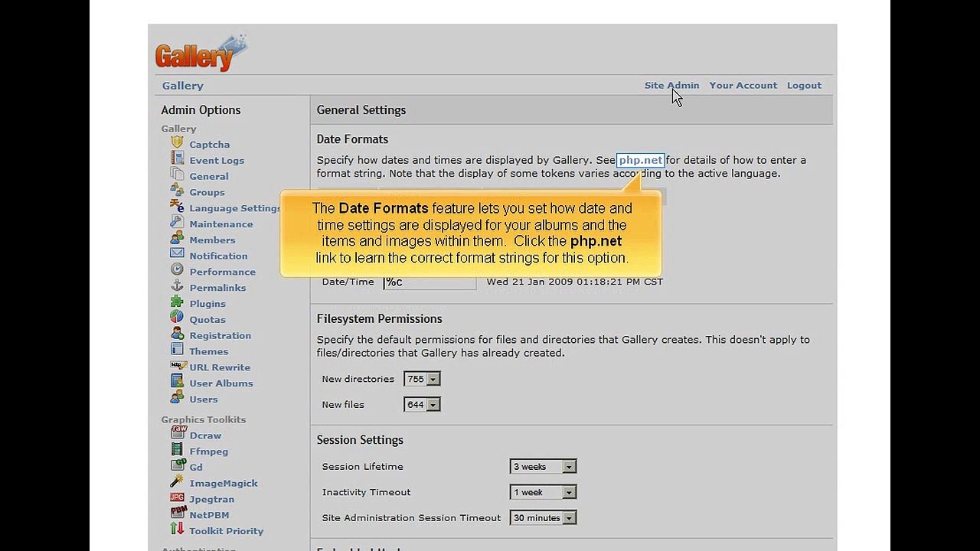980x551 pixels.
Task: Click Logout in top navigation
Action: (804, 86)
